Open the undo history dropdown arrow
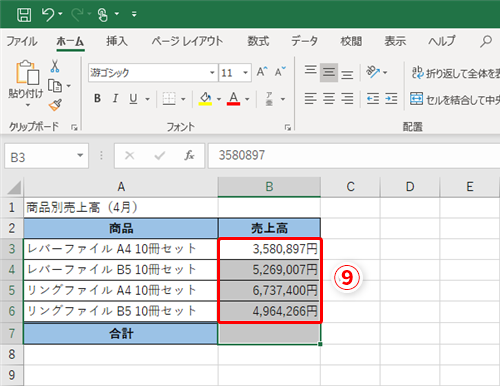500x386 pixels. tap(60, 14)
